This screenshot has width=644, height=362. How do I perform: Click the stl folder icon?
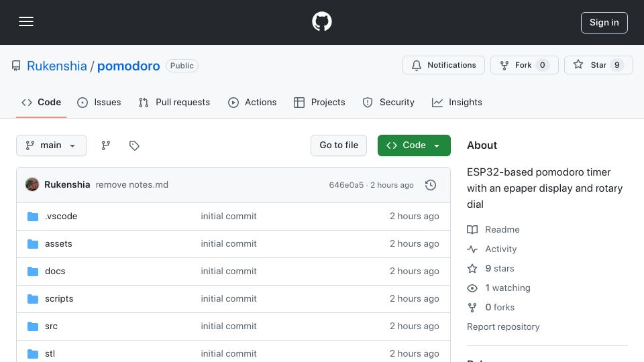pyautogui.click(x=33, y=354)
